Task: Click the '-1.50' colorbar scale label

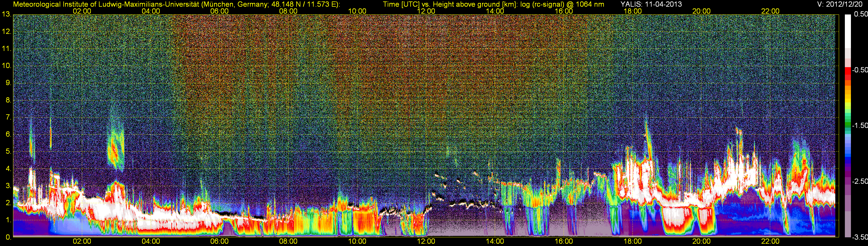Action: coord(860,125)
